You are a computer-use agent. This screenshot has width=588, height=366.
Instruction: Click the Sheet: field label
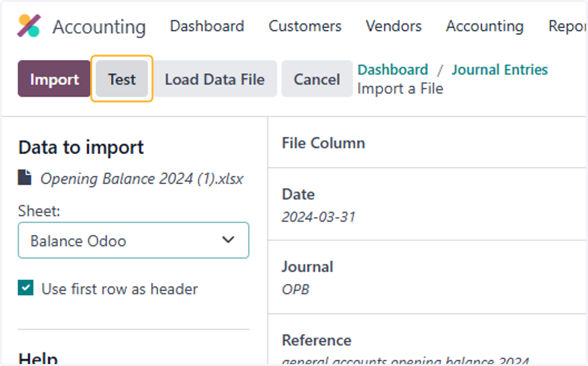pos(39,211)
